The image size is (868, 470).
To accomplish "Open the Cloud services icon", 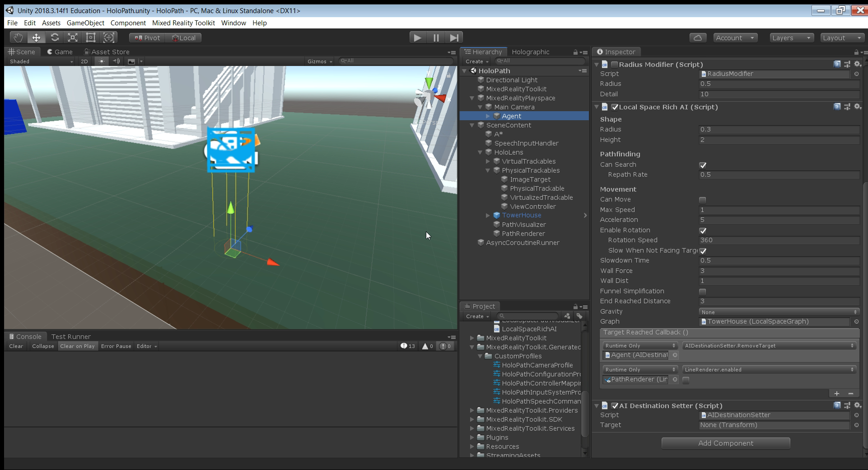I will pyautogui.click(x=698, y=38).
